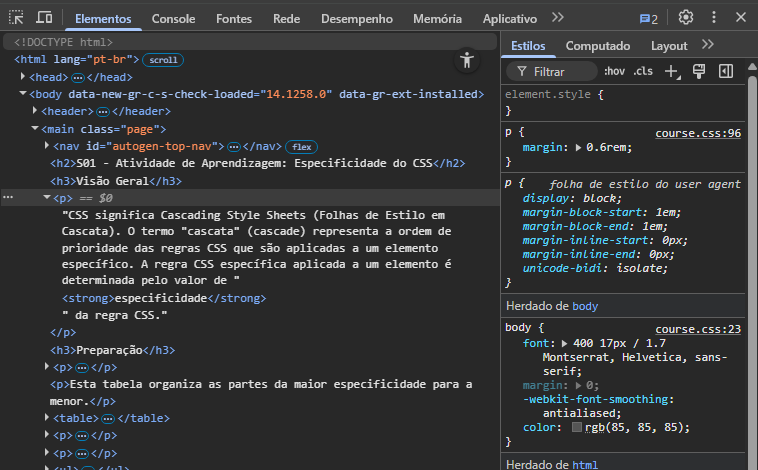The width and height of the screenshot is (758, 470).
Task: Click the header element ellipsis badge
Action: tap(102, 112)
